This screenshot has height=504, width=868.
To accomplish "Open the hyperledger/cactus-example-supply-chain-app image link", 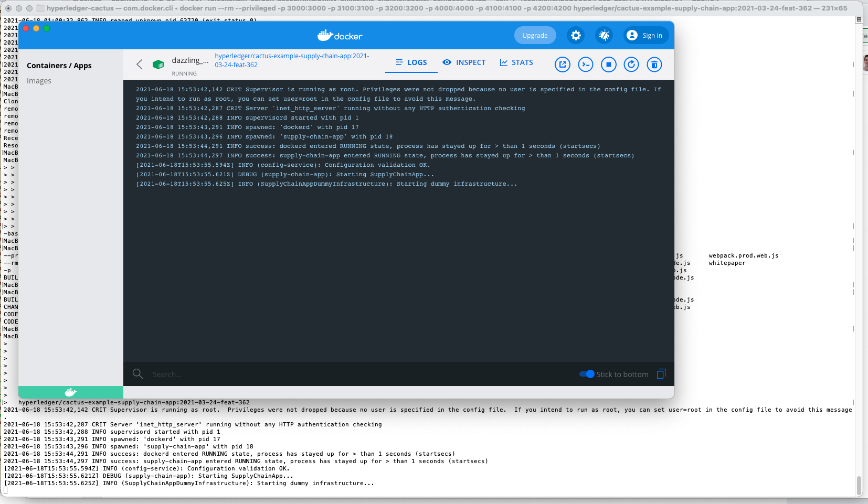I will (x=292, y=60).
